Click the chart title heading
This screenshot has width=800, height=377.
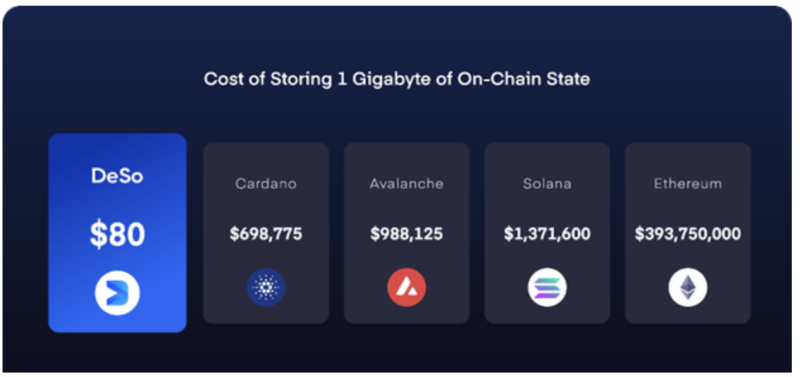pos(397,79)
